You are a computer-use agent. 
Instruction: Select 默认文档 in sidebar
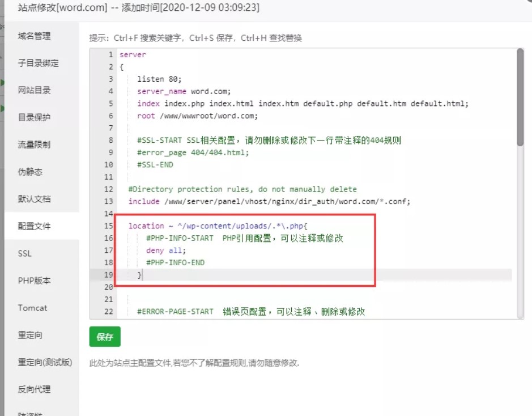(x=34, y=199)
